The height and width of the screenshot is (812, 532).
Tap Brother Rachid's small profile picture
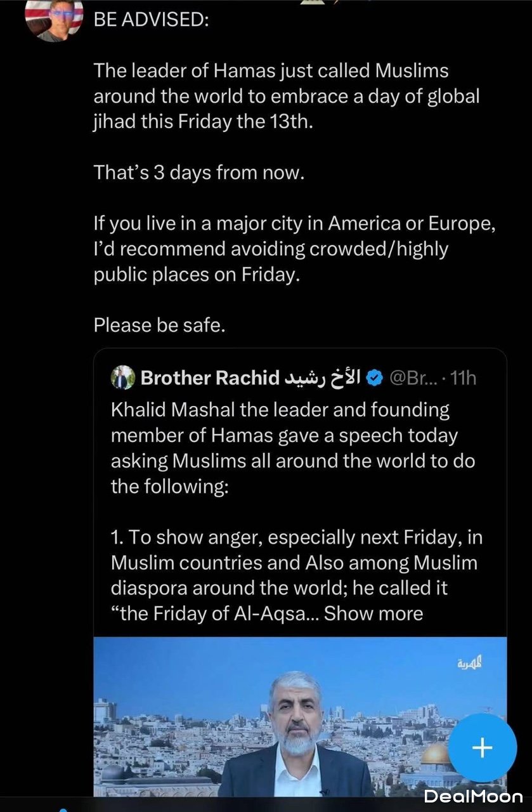point(124,378)
